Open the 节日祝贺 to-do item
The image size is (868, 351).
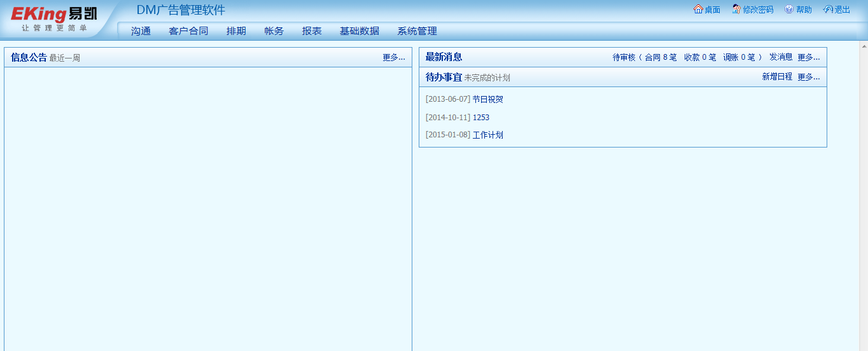pos(487,100)
